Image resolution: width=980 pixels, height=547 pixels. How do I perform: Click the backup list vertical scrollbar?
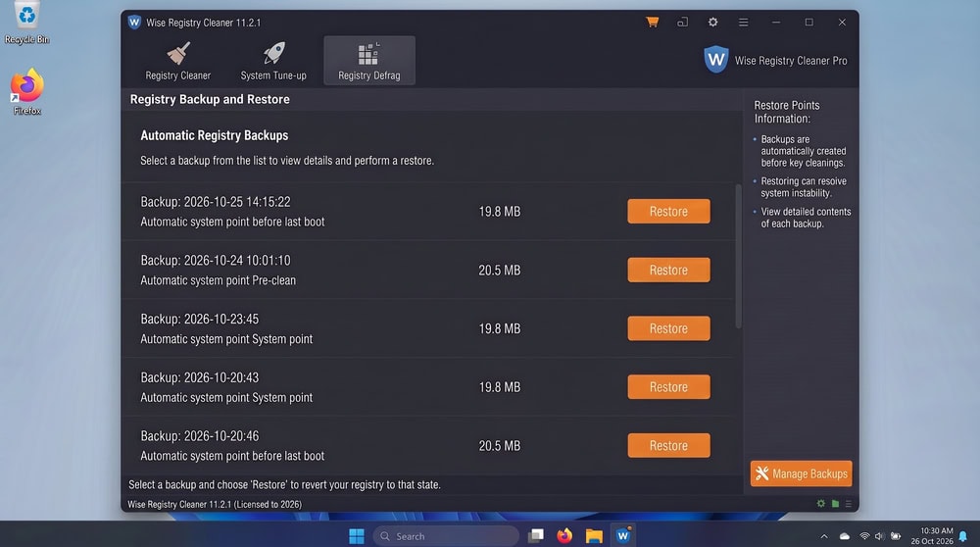738,256
